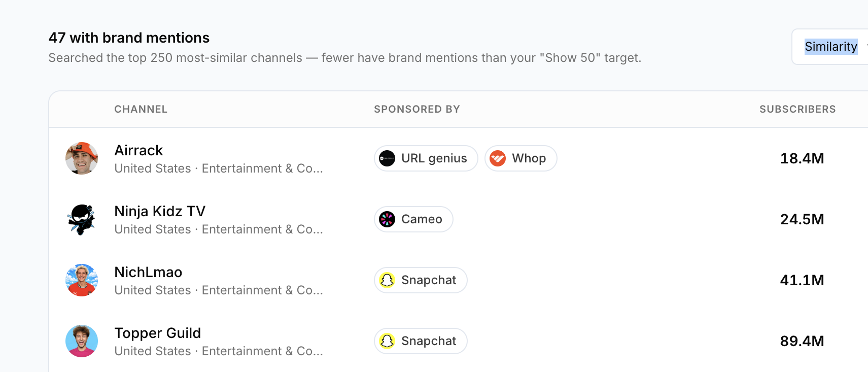This screenshot has width=868, height=372.
Task: Click Topper Guild's 89.4M subscriber count
Action: click(x=802, y=341)
